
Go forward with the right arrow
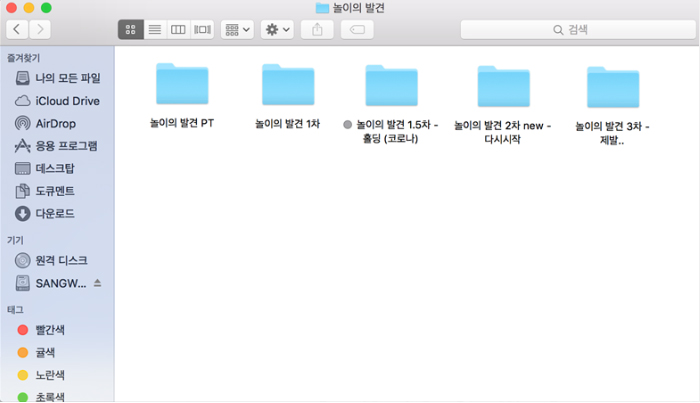coord(42,30)
